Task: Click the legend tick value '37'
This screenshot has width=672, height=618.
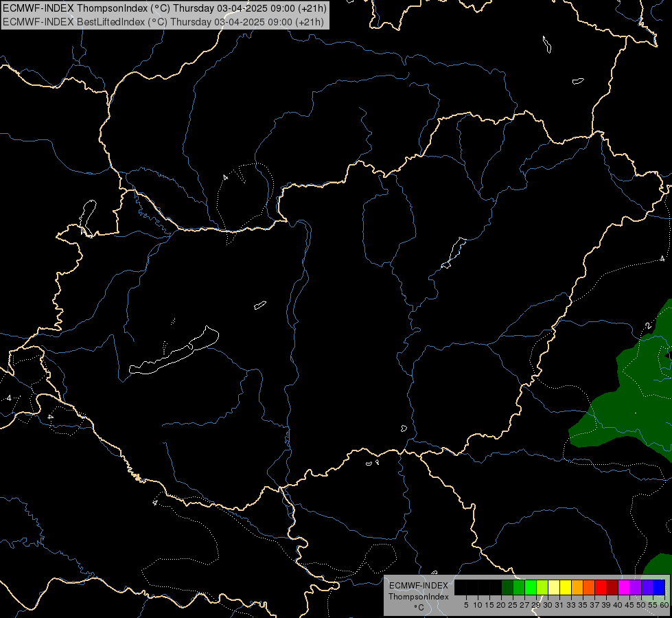Action: 594,605
